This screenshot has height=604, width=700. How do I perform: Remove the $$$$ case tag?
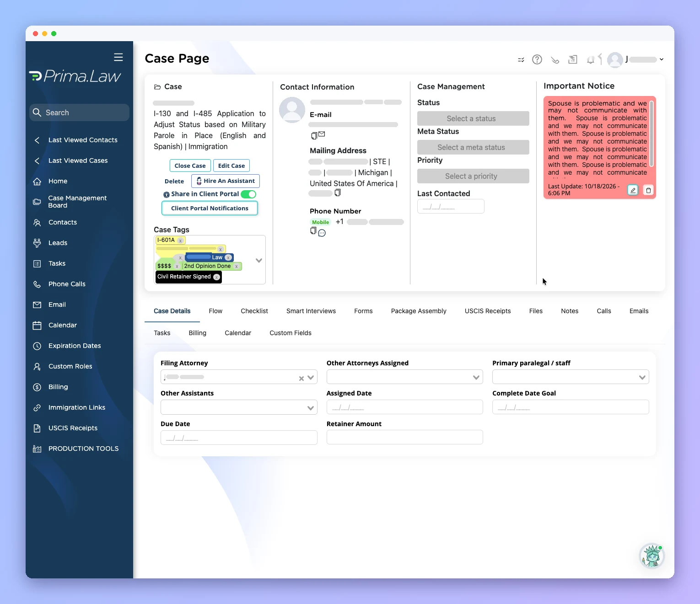177,267
